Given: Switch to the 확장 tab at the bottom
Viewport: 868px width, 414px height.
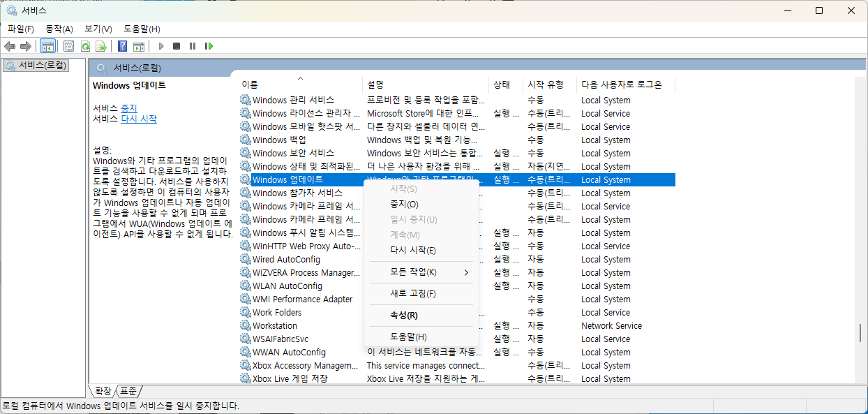Looking at the screenshot, I should click(103, 391).
